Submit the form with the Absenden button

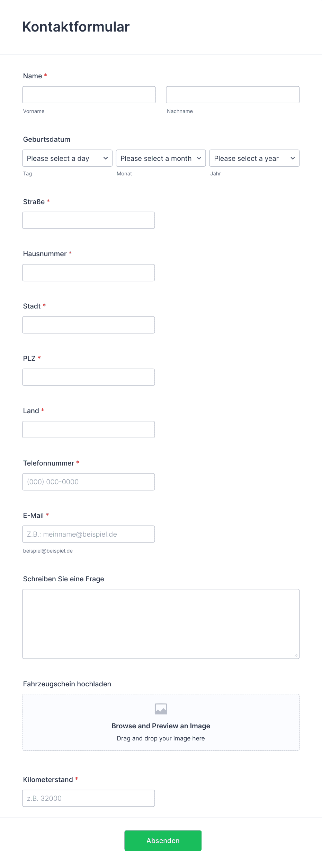(x=163, y=840)
